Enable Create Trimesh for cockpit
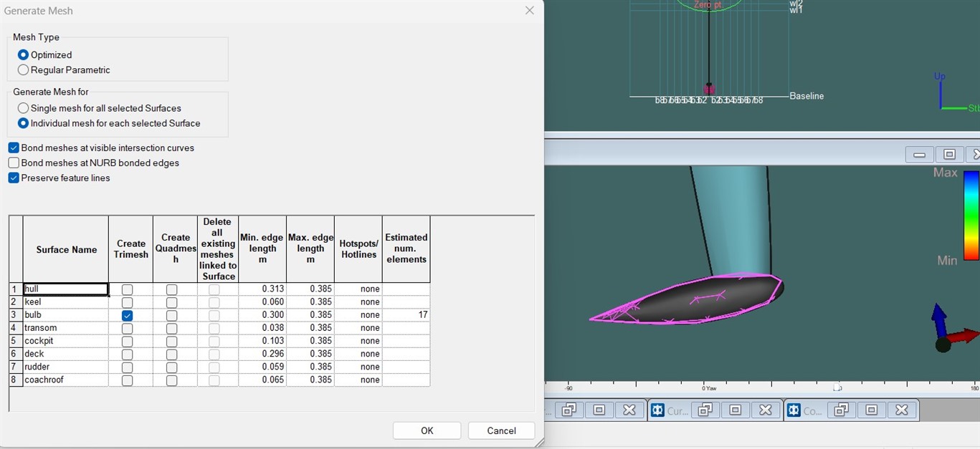 (127, 341)
